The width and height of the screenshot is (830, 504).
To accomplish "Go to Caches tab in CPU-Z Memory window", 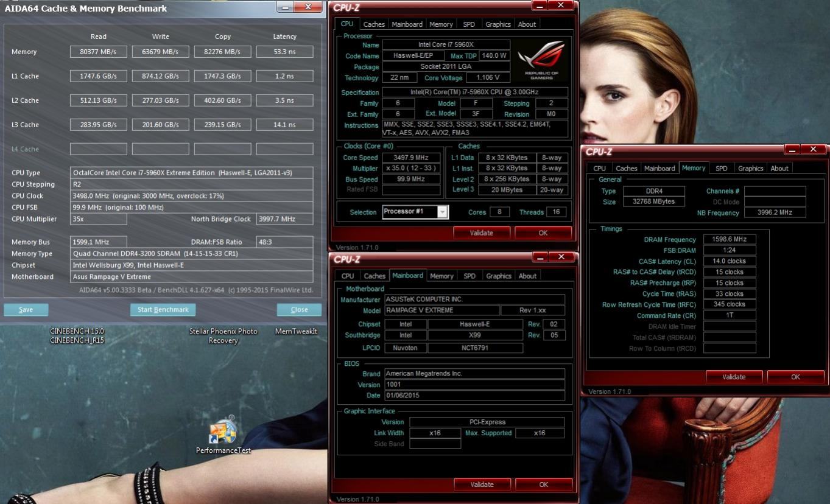I will coord(627,169).
